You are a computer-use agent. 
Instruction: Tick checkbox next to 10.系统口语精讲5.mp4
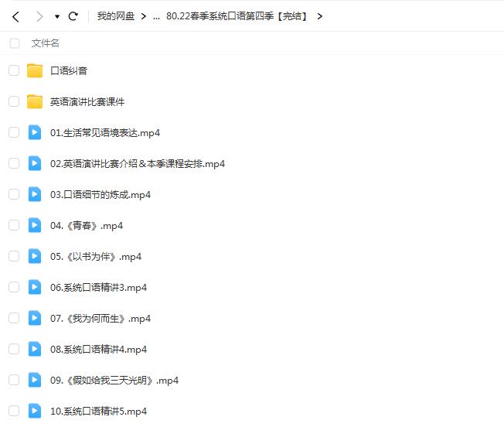coord(14,411)
